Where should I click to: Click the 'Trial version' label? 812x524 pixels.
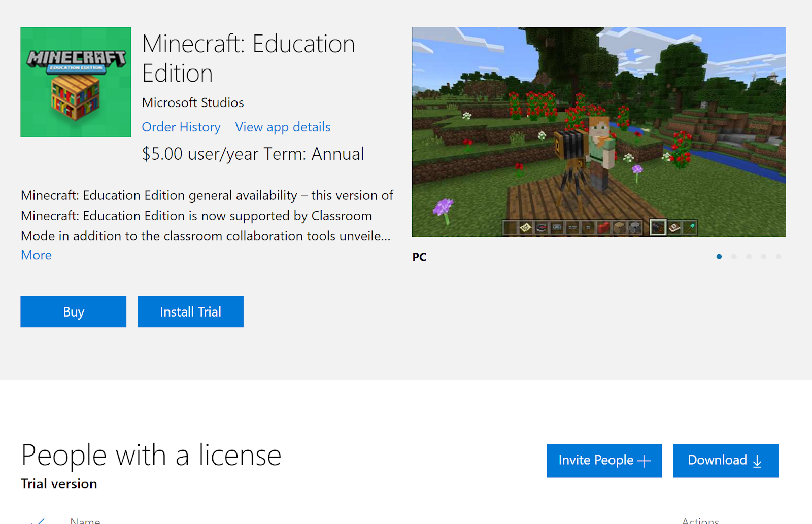pos(59,484)
